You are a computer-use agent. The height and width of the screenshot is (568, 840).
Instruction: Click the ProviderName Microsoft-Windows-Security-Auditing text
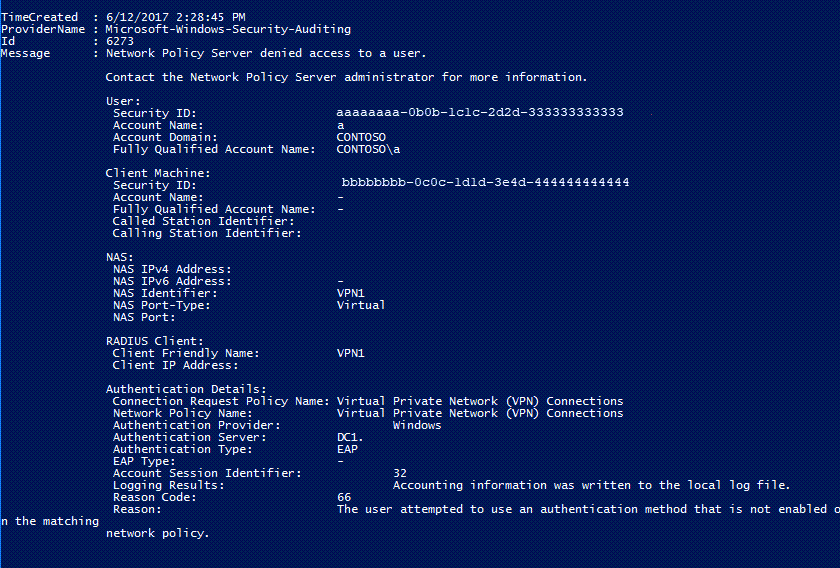tap(228, 29)
